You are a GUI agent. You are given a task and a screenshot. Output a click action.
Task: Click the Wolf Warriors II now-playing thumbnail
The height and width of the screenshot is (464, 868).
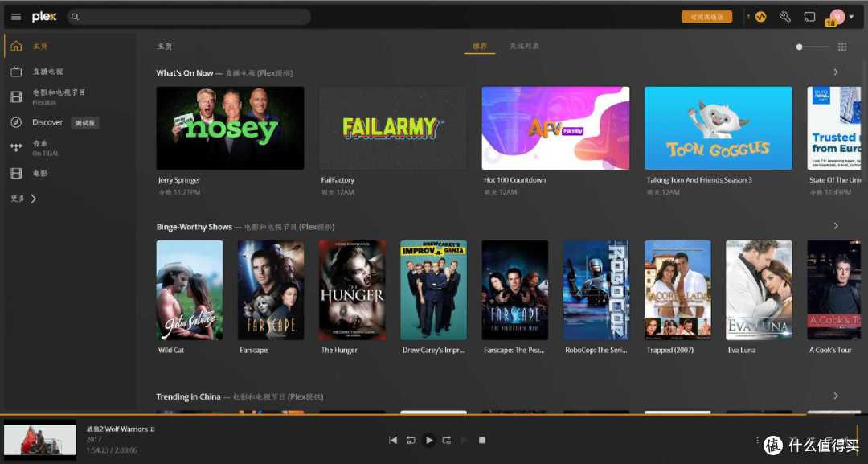pyautogui.click(x=40, y=440)
